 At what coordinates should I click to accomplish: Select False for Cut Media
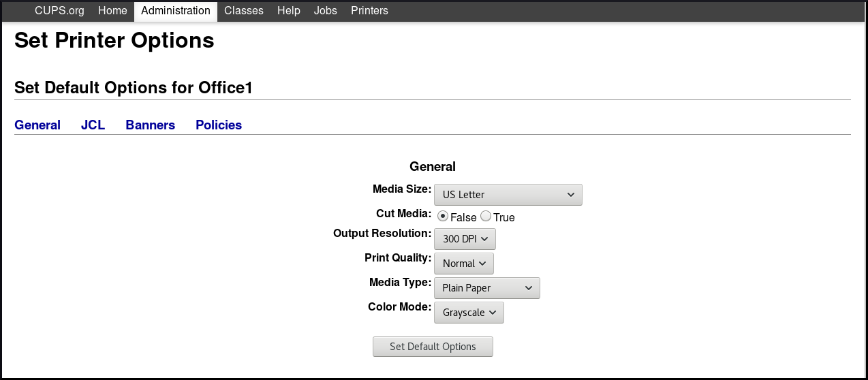(x=443, y=217)
